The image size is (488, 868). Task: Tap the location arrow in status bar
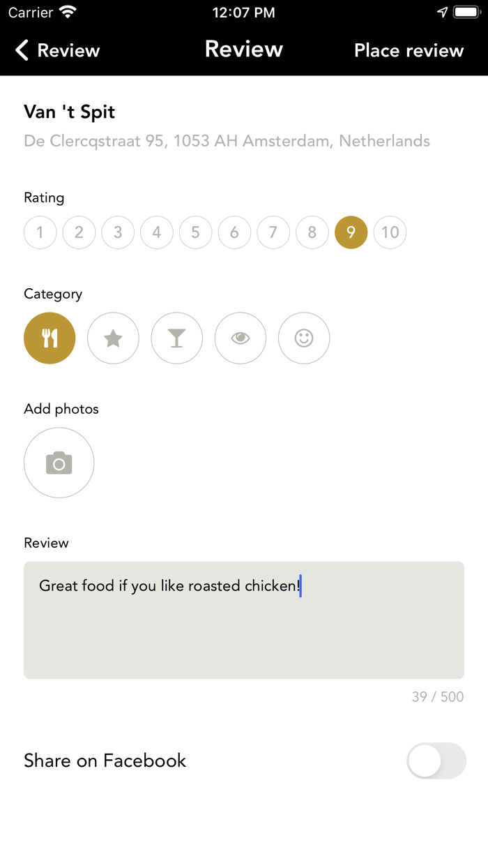coord(442,13)
